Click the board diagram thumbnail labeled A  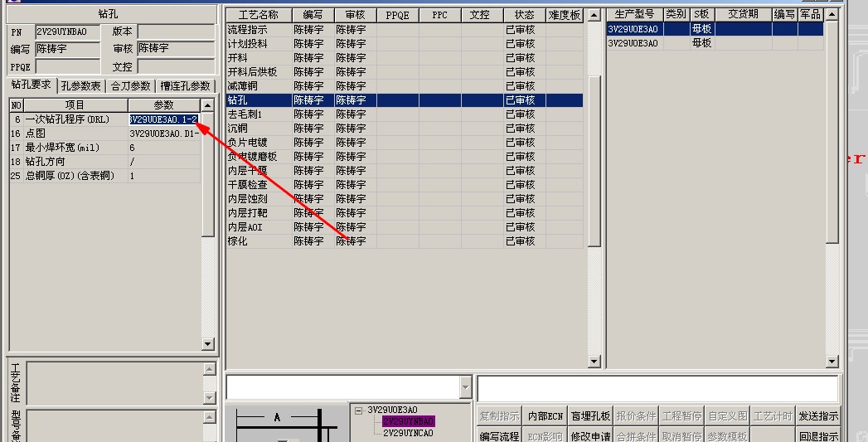(x=286, y=424)
